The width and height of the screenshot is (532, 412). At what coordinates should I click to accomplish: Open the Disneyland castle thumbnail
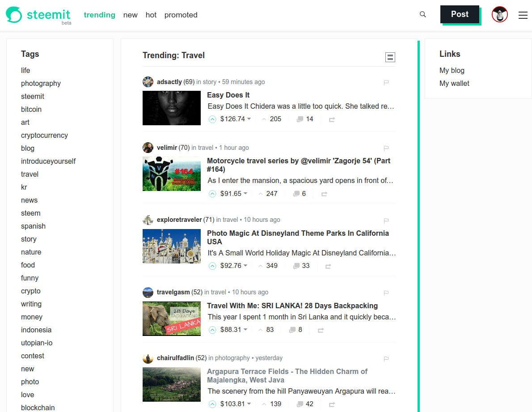172,246
